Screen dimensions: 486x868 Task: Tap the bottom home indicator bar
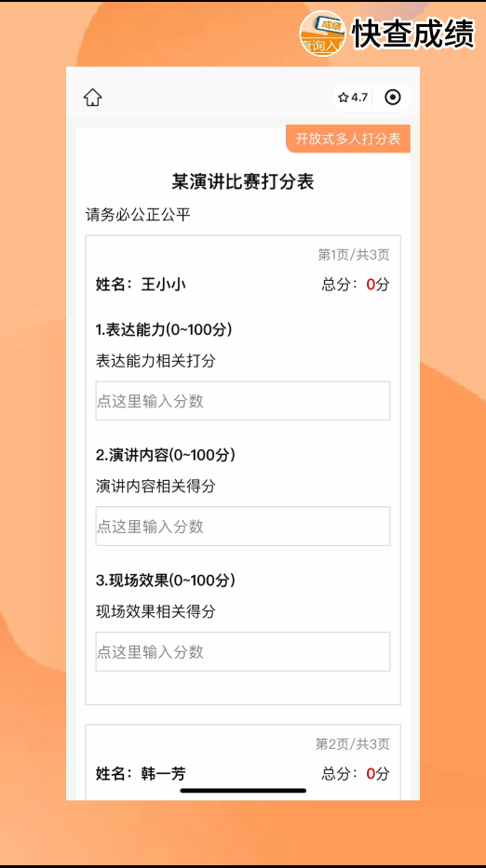pyautogui.click(x=243, y=791)
